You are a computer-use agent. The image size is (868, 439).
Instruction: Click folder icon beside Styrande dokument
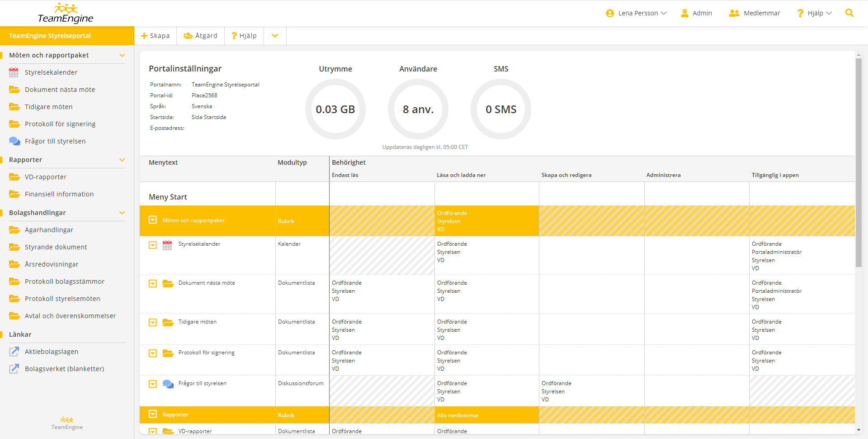coord(14,247)
